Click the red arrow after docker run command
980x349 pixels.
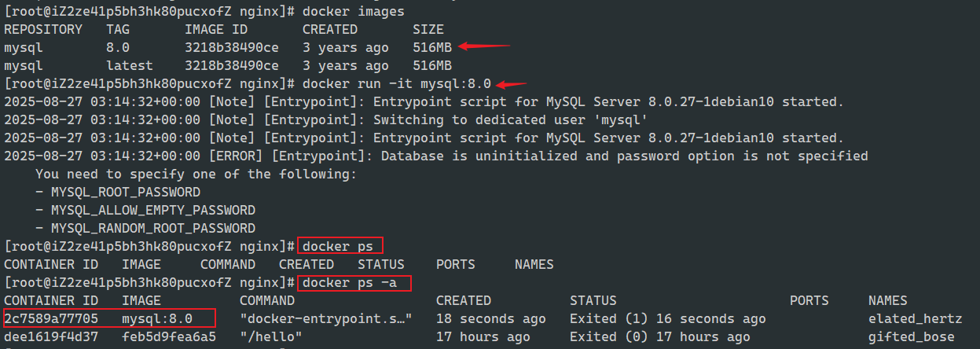[x=512, y=84]
